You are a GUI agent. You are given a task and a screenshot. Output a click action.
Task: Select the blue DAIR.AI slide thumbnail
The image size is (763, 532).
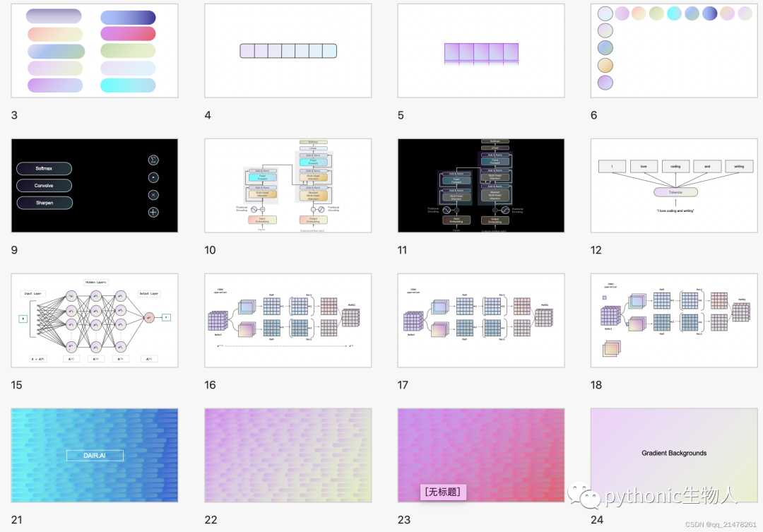click(95, 455)
